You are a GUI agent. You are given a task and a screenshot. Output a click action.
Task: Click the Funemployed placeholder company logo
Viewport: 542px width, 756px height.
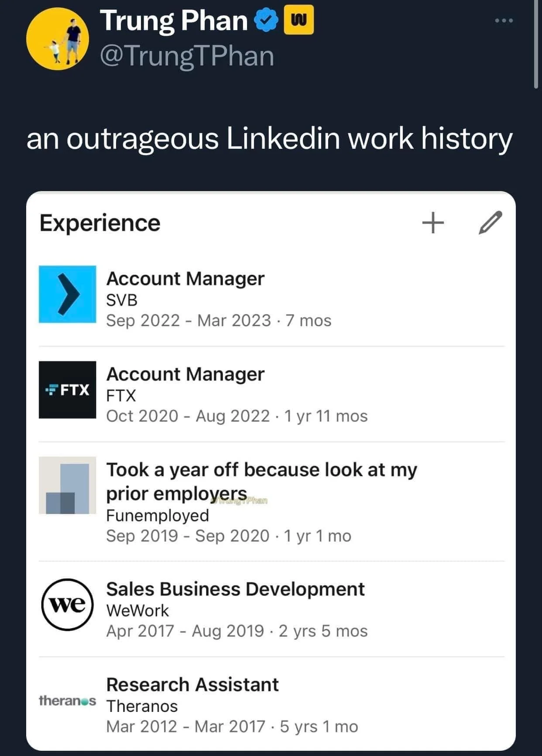pos(67,485)
